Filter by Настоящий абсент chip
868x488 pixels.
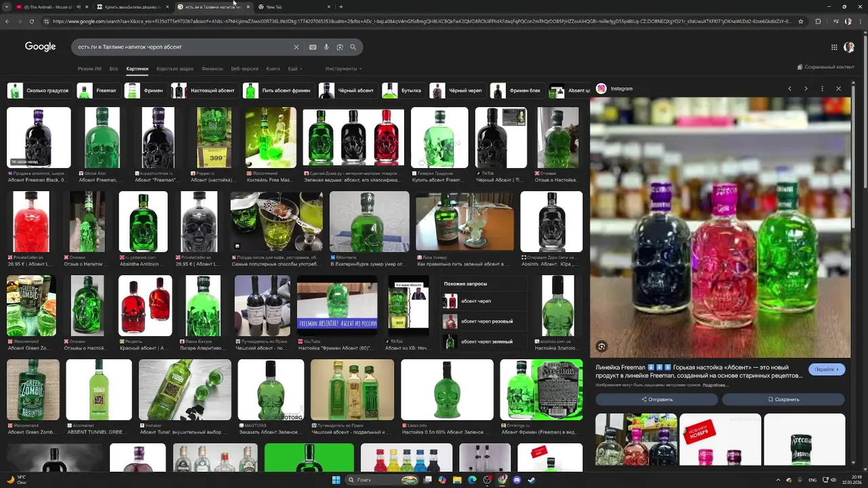point(204,91)
